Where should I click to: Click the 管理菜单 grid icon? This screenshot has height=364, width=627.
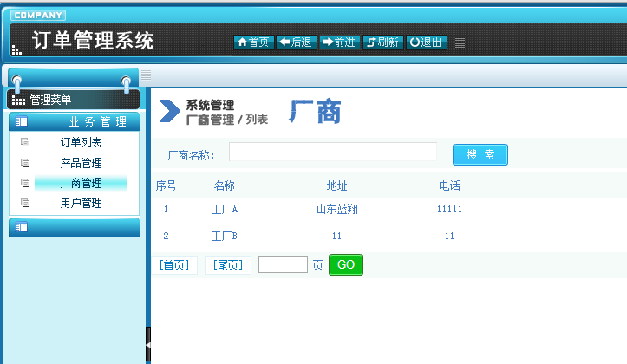point(18,100)
